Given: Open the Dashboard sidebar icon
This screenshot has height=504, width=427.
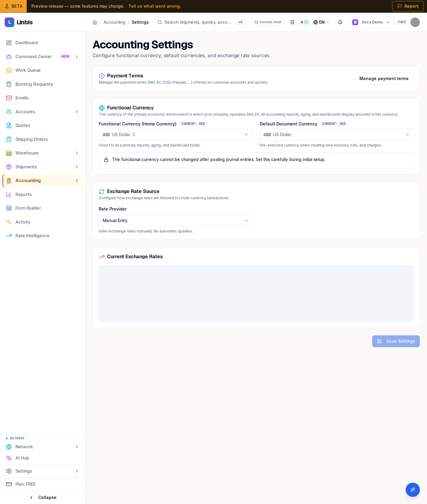Looking at the screenshot, I should tap(9, 43).
